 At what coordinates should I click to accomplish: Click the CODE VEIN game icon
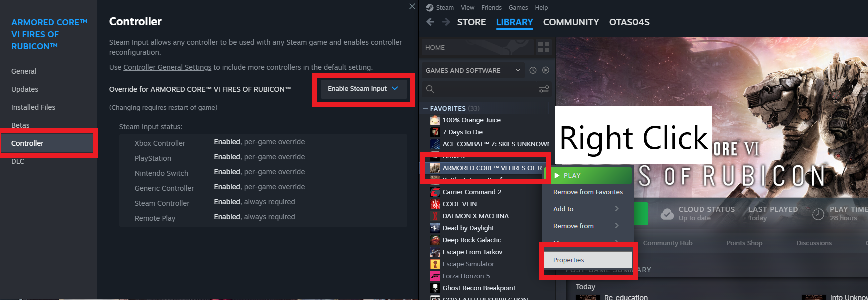pos(435,204)
